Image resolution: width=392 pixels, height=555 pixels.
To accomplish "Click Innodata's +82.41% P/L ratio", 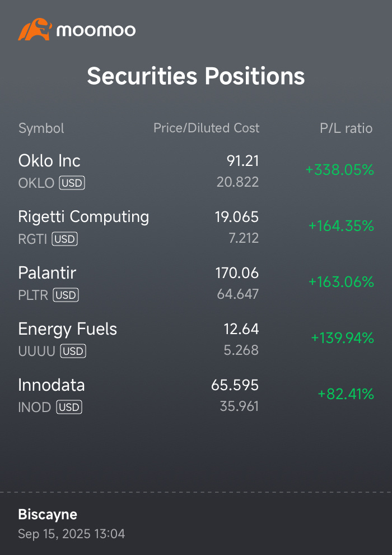I will [x=346, y=394].
